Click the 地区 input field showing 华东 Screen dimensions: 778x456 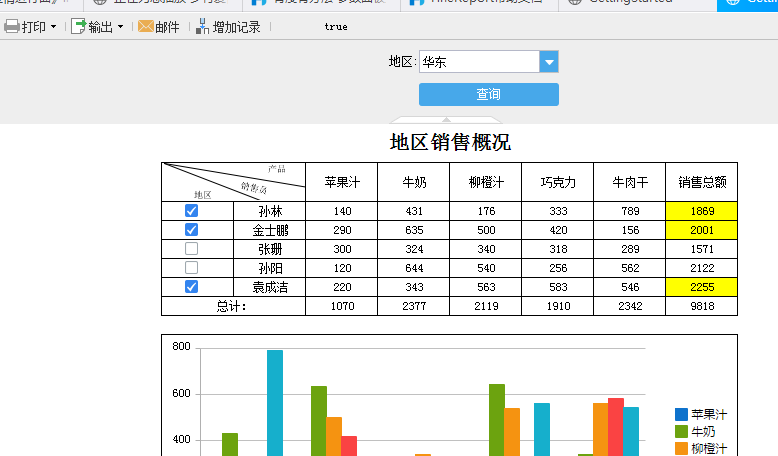[x=479, y=62]
